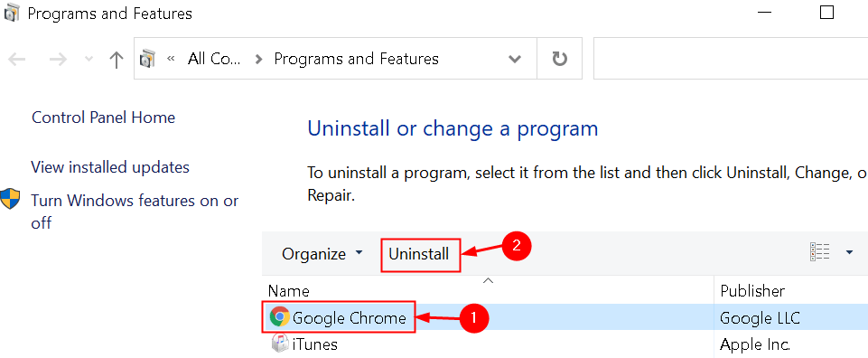Click inside the search box field

(731, 59)
